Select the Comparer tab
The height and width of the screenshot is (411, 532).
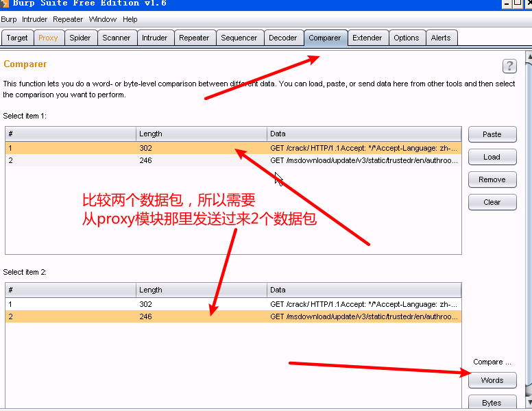click(325, 38)
